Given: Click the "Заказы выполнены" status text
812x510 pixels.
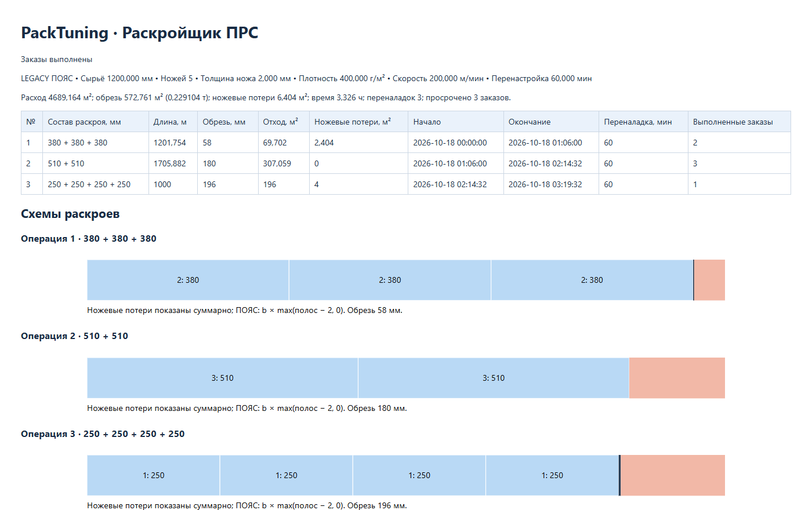Looking at the screenshot, I should [x=56, y=60].
